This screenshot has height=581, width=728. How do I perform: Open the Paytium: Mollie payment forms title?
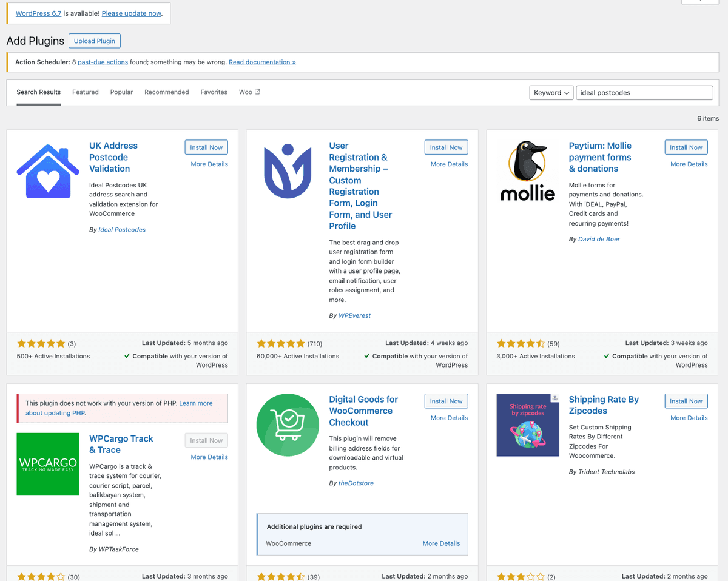click(600, 157)
